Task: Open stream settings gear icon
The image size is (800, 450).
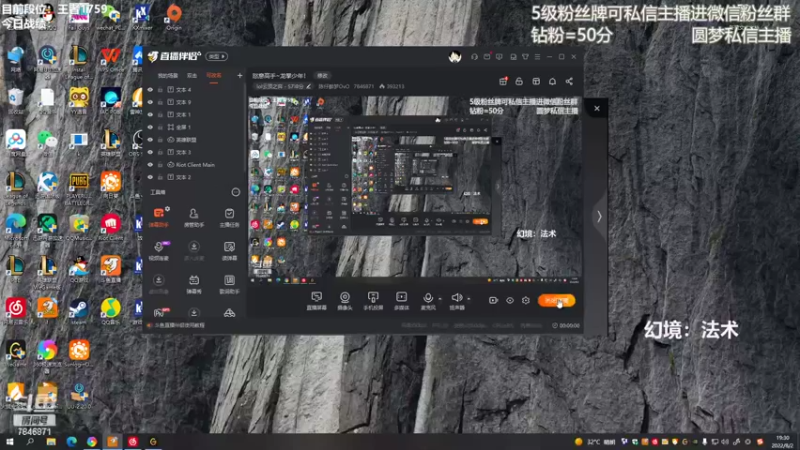Action: 526,301
